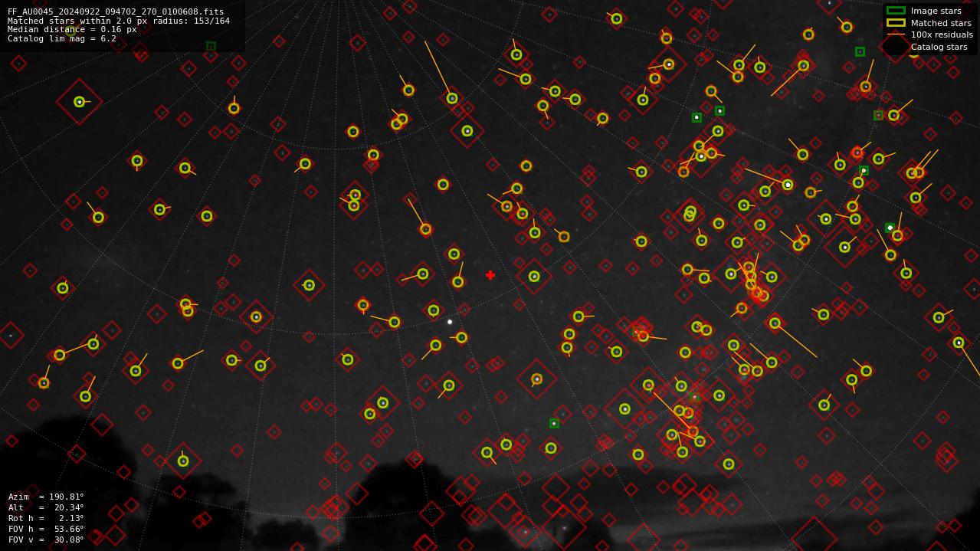Click the 'Catalog lim mag = 6.2' text
The image size is (980, 551).
click(x=62, y=38)
